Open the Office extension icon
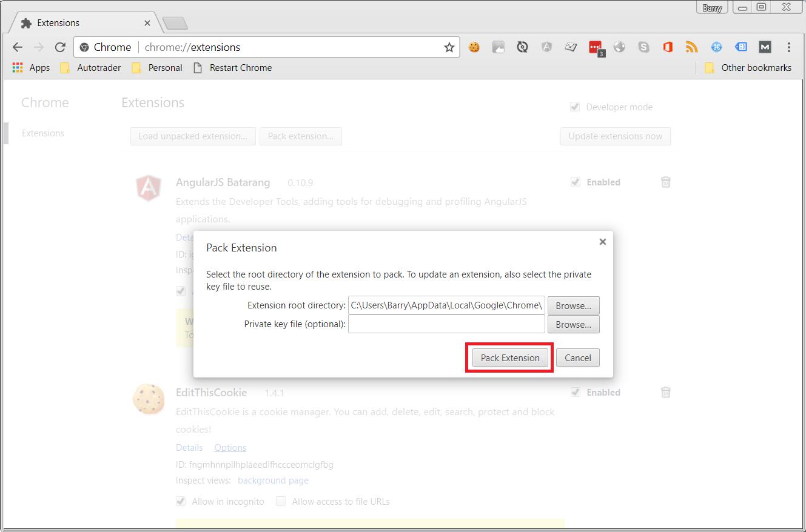This screenshot has height=532, width=806. pyautogui.click(x=668, y=47)
